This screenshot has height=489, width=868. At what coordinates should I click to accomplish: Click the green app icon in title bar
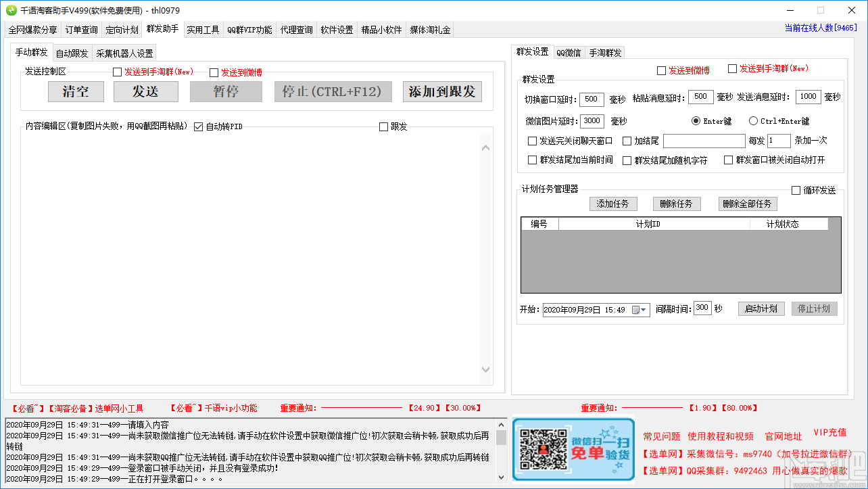click(x=11, y=11)
